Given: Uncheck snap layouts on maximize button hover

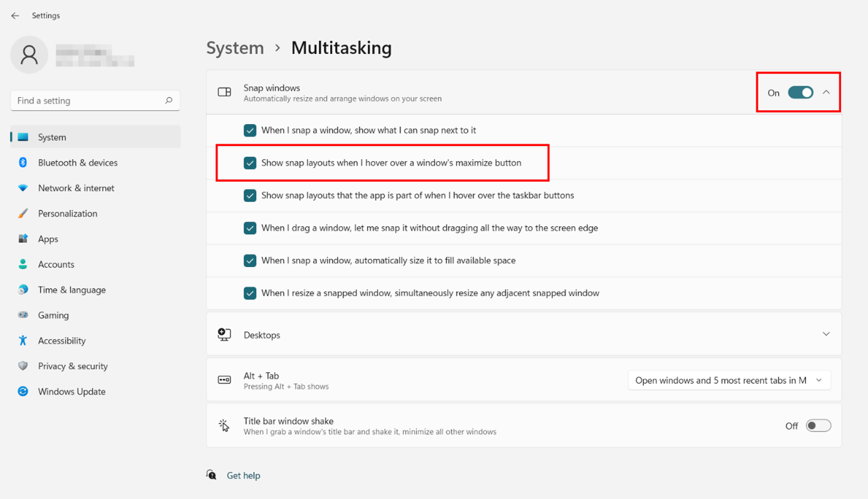Looking at the screenshot, I should click(x=250, y=163).
